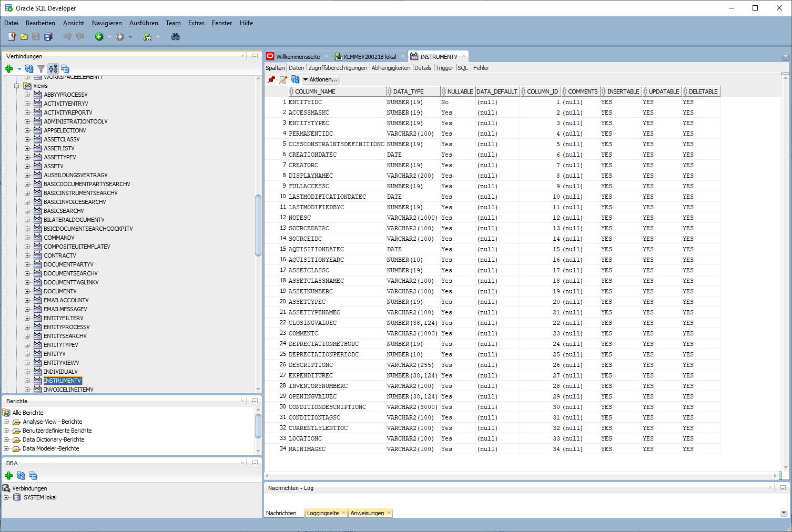Expand Data Dictionary-Berichte folder
This screenshot has height=532, width=792.
pyautogui.click(x=6, y=439)
